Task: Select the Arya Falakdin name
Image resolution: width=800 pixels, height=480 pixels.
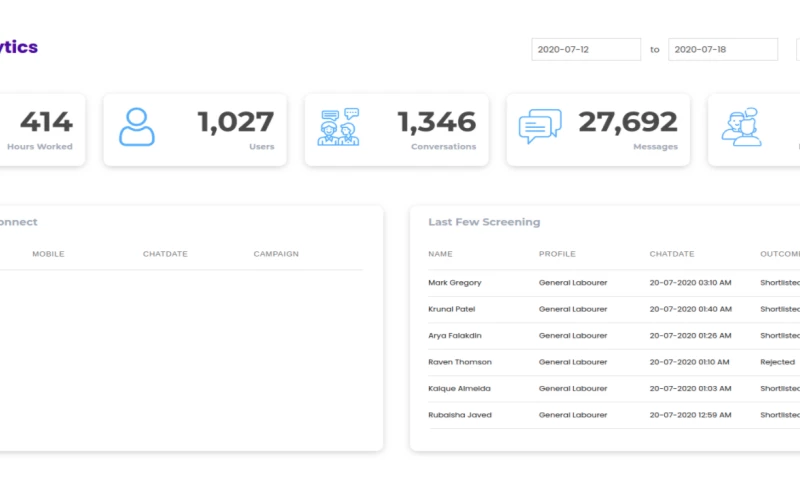Action: [455, 336]
